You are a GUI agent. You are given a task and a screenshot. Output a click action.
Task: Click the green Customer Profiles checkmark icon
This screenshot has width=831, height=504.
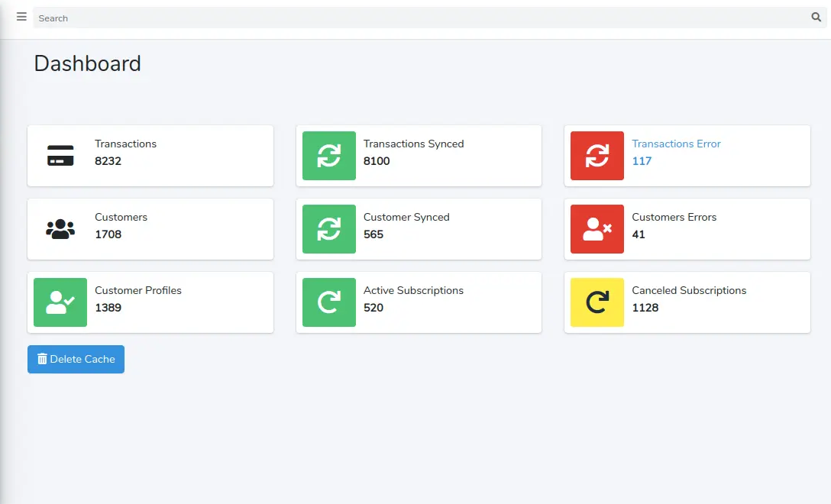tap(60, 302)
